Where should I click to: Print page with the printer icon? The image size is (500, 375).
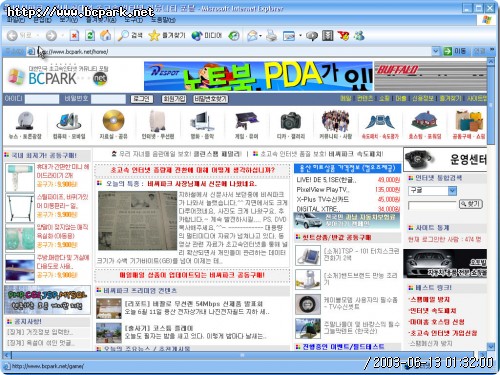pos(272,36)
